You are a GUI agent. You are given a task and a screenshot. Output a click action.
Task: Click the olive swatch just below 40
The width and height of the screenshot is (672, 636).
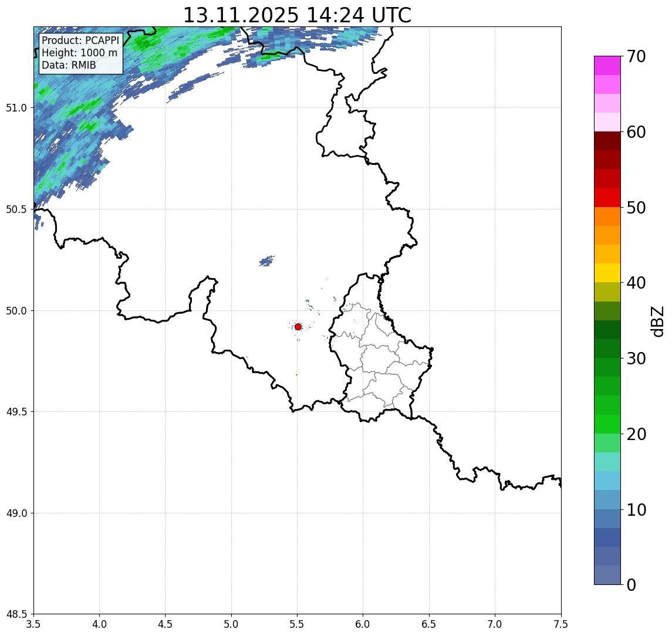coord(607,292)
